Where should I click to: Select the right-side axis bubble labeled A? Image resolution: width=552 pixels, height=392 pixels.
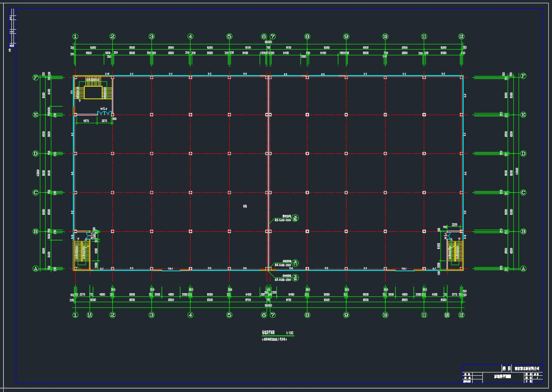click(524, 268)
